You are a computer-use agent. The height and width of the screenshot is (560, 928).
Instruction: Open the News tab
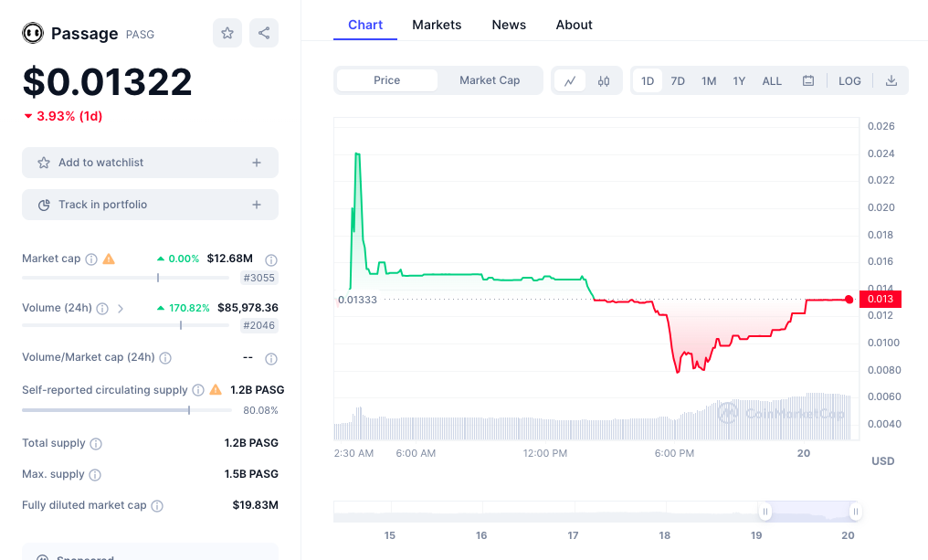[x=509, y=25]
